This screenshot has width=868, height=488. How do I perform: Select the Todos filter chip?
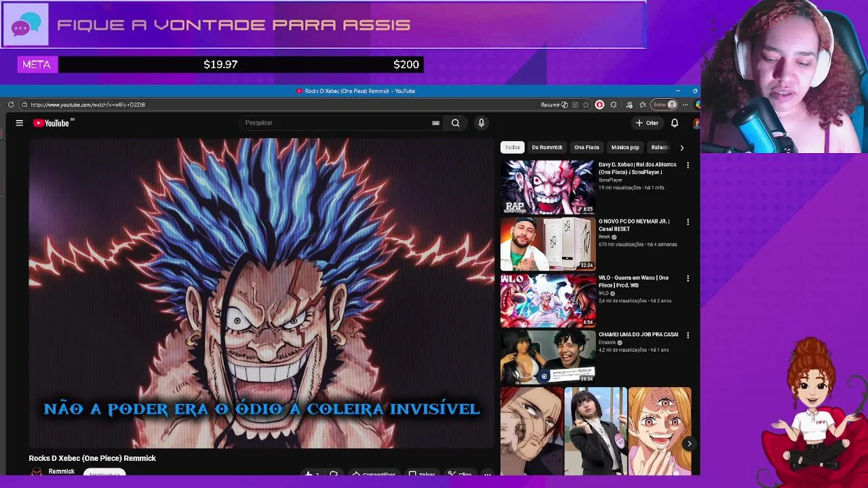512,147
